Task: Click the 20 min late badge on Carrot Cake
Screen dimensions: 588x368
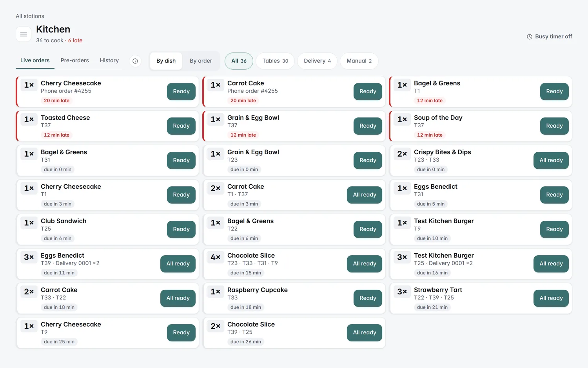Action: [x=243, y=101]
